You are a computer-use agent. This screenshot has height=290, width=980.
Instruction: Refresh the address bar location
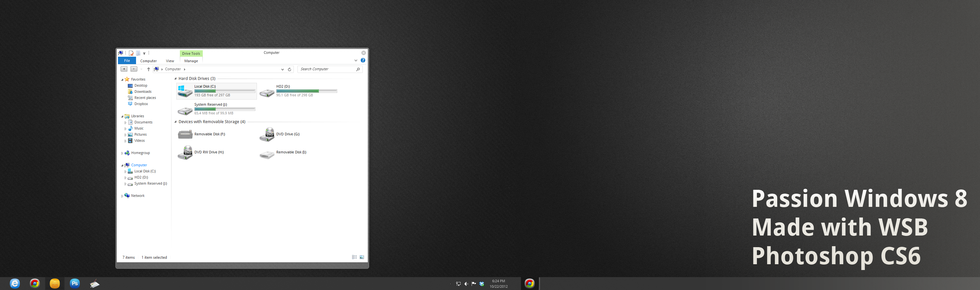289,69
